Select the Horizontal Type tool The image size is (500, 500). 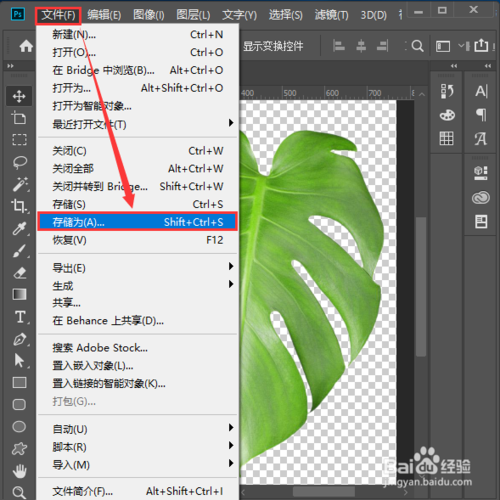(x=20, y=317)
